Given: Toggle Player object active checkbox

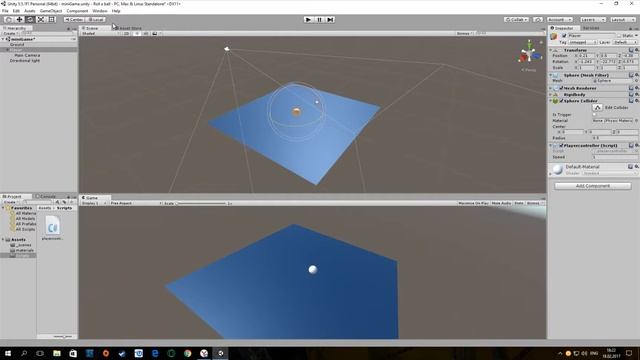Looking at the screenshot, I should pos(564,36).
